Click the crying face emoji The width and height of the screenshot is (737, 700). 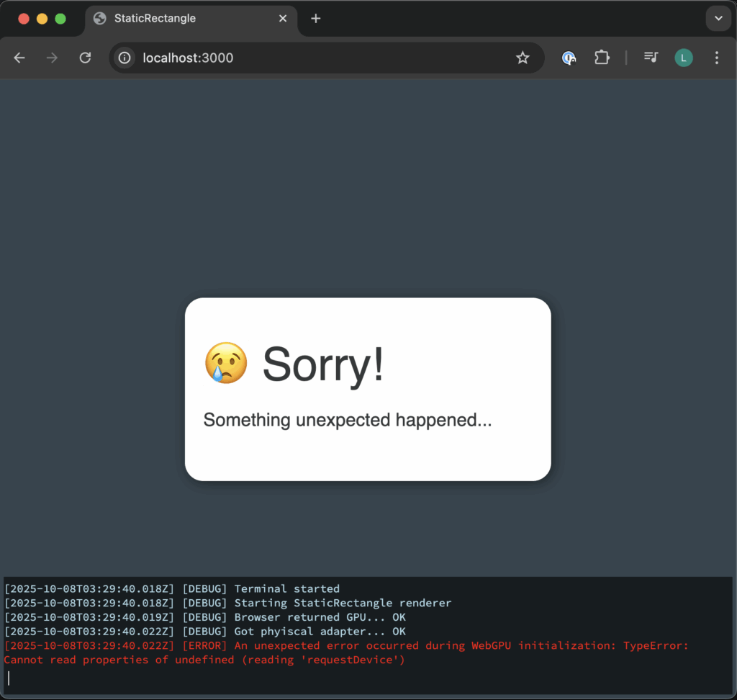point(226,363)
